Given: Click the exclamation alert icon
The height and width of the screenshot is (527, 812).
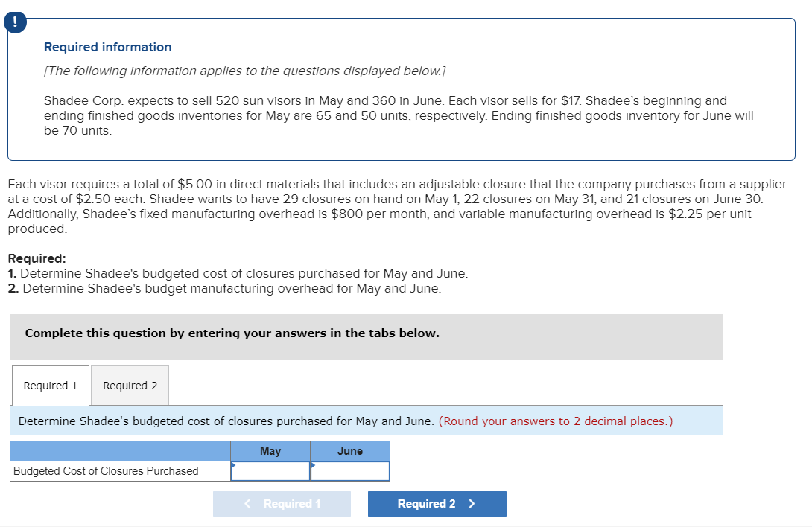Looking at the screenshot, I should coord(14,22).
